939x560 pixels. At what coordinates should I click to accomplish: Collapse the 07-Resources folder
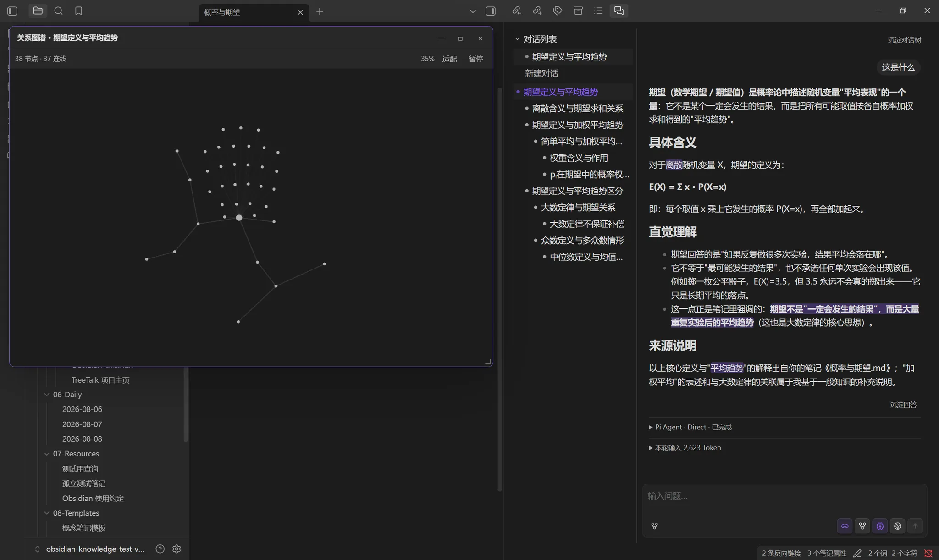(x=47, y=454)
